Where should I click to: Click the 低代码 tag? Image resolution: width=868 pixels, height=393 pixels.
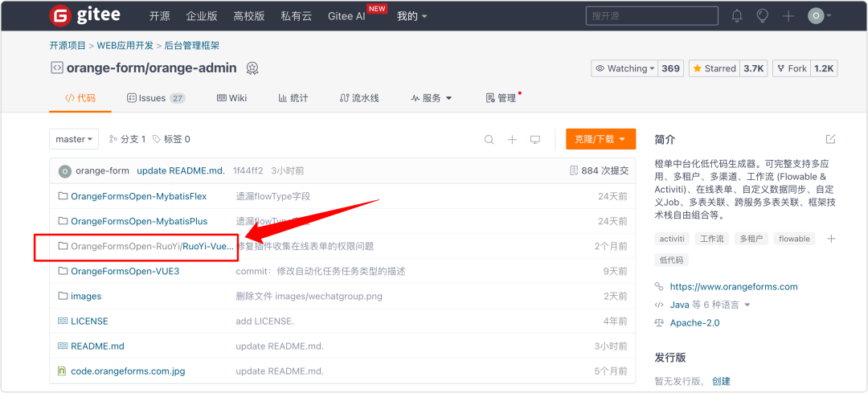pos(671,260)
